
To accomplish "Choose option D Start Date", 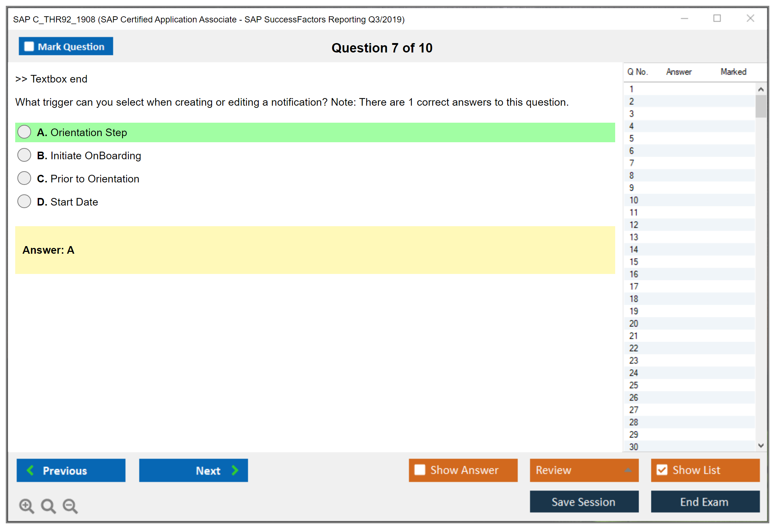I will click(x=24, y=202).
